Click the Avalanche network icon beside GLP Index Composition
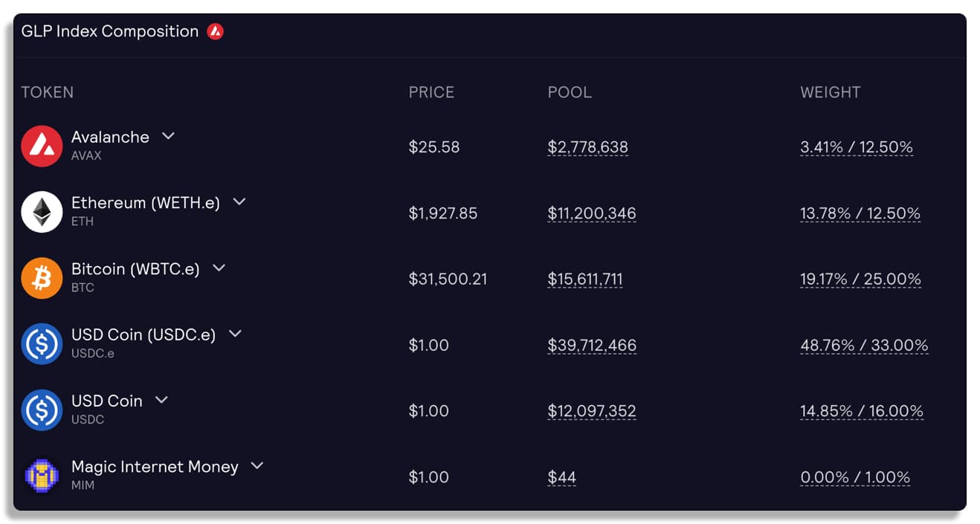This screenshot has height=524, width=980. click(215, 32)
